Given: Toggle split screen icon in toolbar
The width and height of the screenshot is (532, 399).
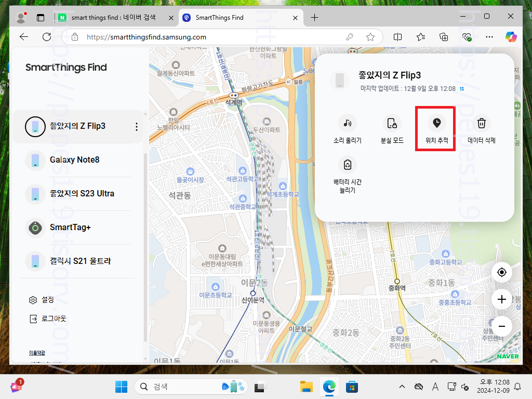Looking at the screenshot, I should [397, 37].
